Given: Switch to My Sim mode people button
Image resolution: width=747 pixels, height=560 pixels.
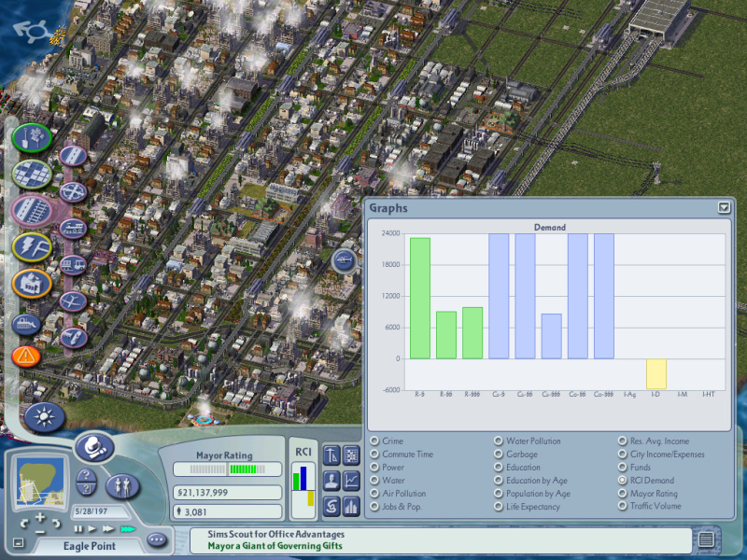Looking at the screenshot, I should point(122,486).
